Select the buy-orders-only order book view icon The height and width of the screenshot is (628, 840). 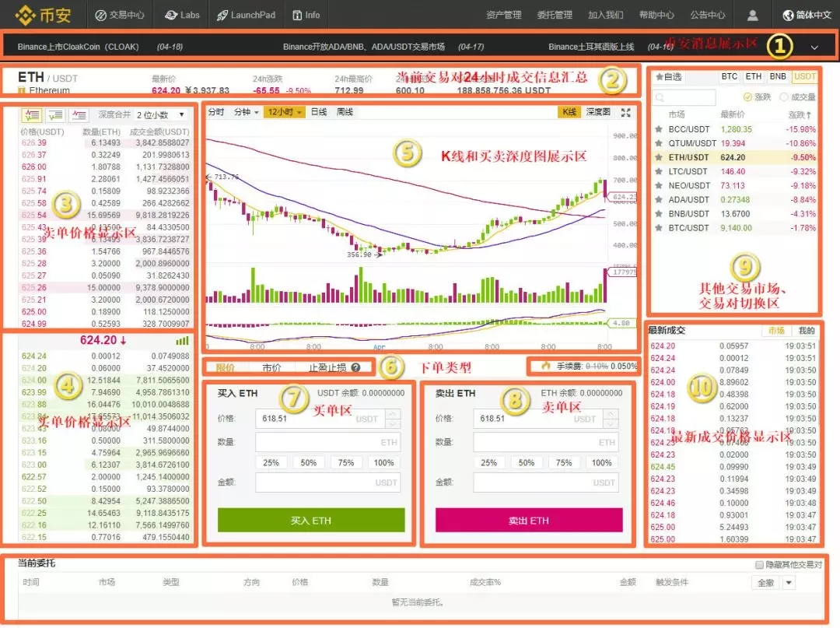55,114
